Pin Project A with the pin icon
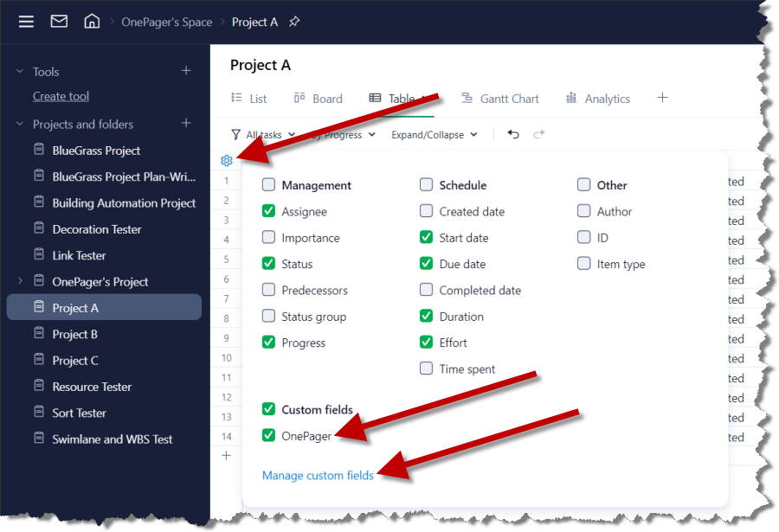 (x=294, y=22)
